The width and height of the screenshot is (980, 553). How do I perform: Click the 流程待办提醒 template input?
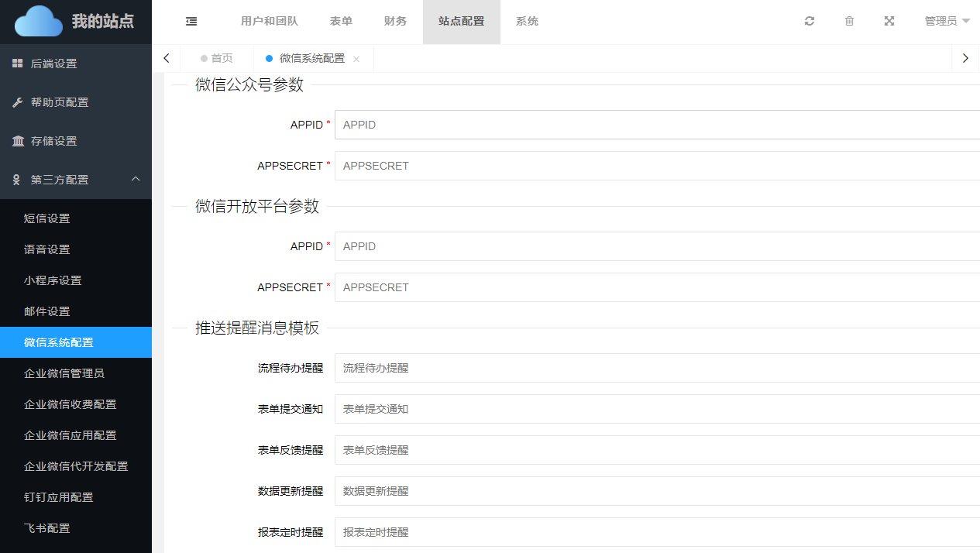(657, 368)
